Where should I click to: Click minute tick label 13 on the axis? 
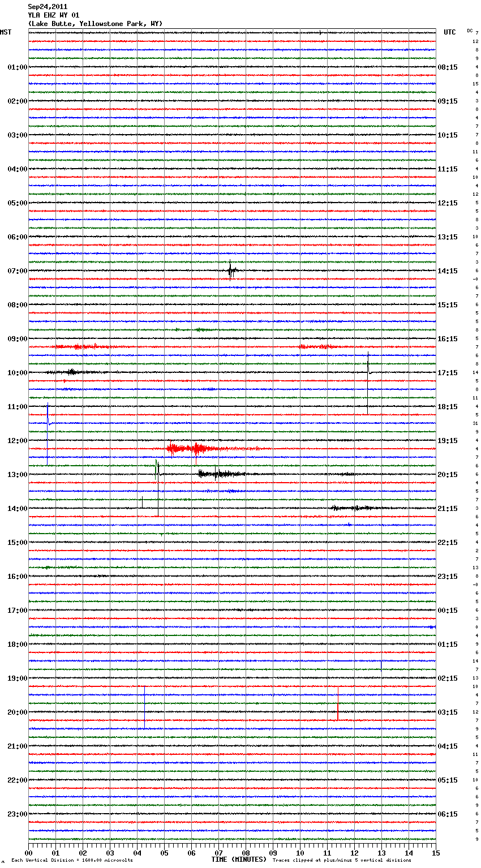381,853
